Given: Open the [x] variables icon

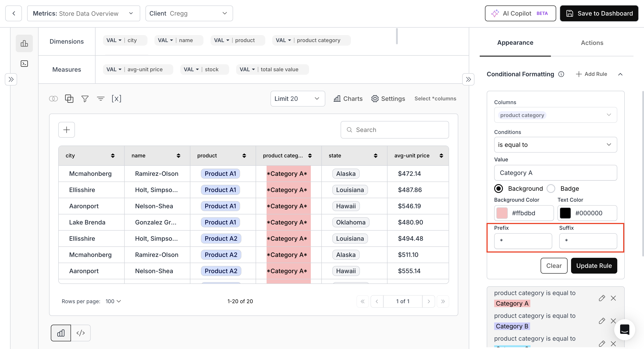Looking at the screenshot, I should (x=117, y=99).
